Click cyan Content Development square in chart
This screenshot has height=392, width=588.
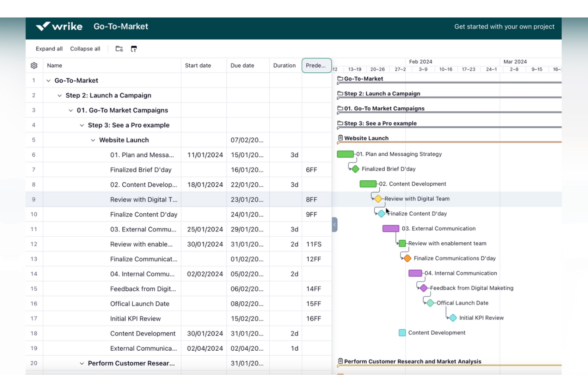pos(402,333)
